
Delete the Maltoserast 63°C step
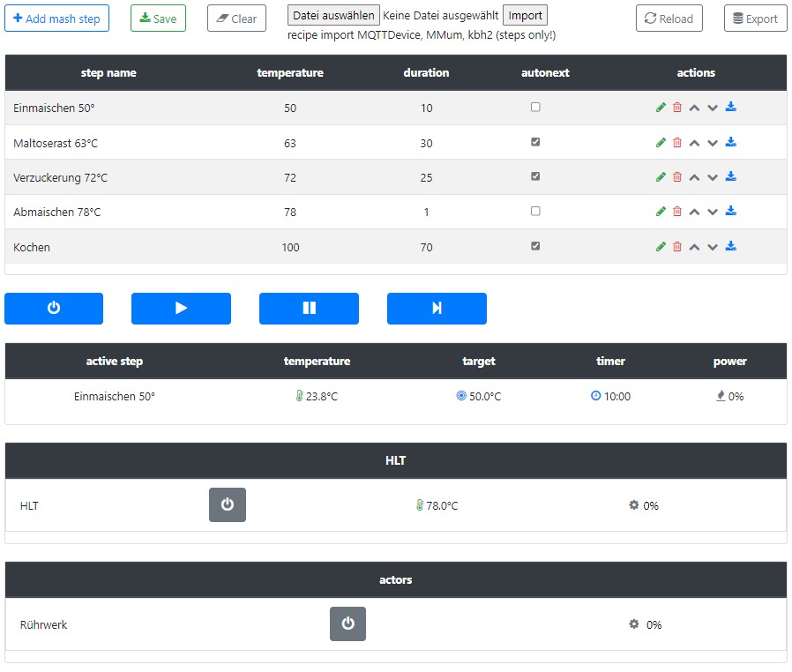[x=677, y=143]
